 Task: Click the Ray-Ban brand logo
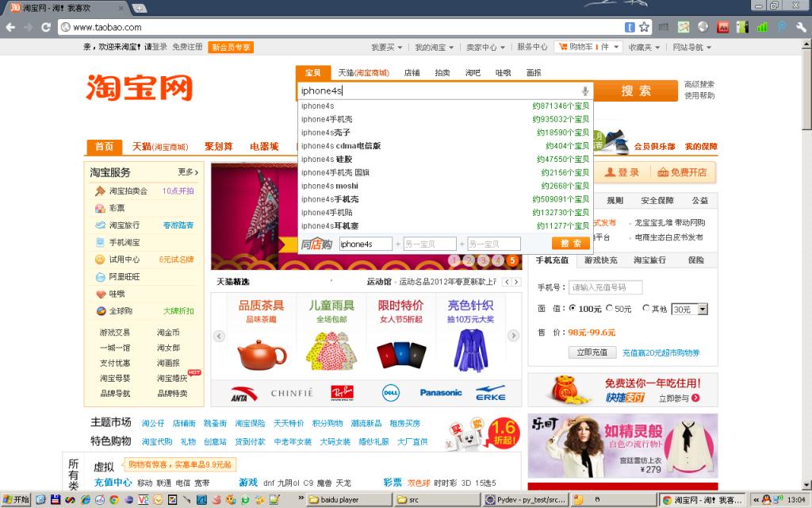point(342,393)
